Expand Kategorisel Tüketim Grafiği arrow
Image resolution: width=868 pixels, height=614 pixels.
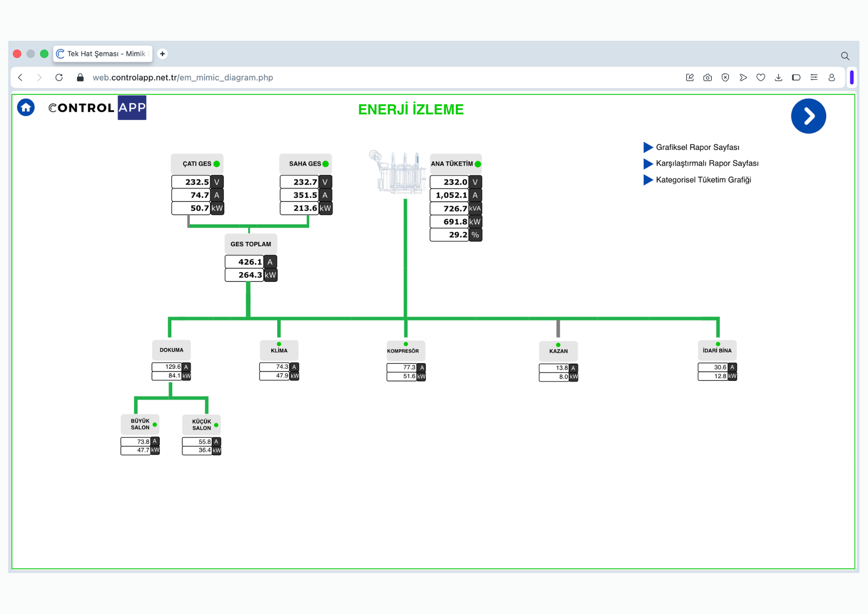(x=648, y=180)
